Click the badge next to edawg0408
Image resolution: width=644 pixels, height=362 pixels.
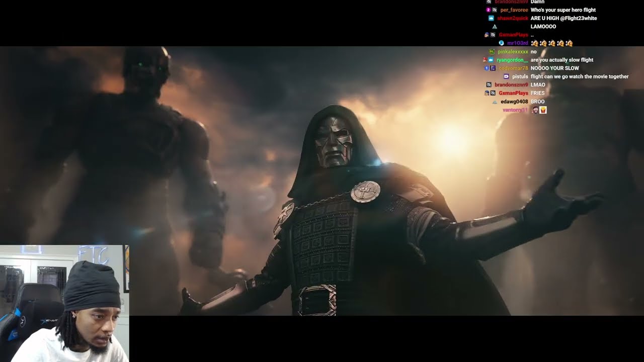pos(495,102)
